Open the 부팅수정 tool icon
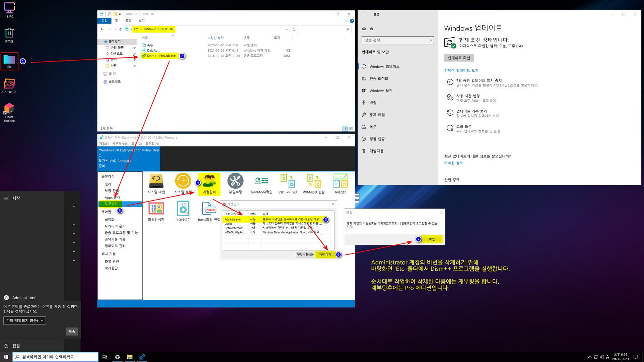This screenshot has height=362, width=644. tap(235, 184)
